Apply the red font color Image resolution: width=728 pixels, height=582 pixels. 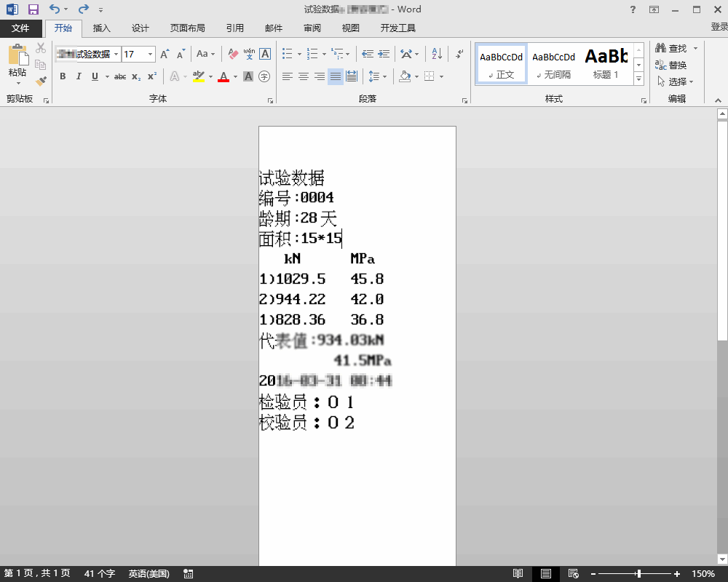tap(223, 76)
